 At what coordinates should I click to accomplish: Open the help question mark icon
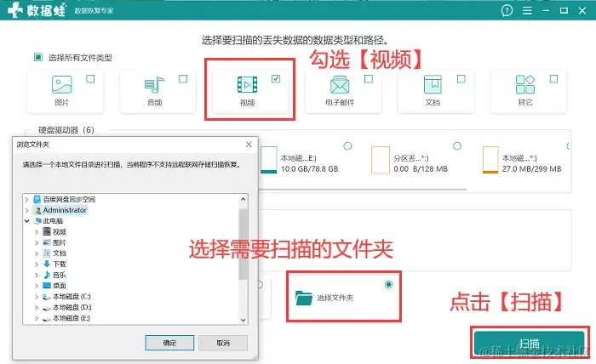(507, 10)
